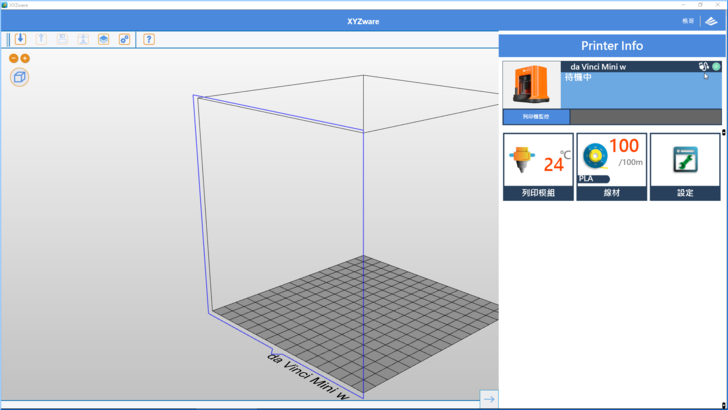Click the 列印機監控 printer monitor button
728x410 pixels.
pos(536,117)
